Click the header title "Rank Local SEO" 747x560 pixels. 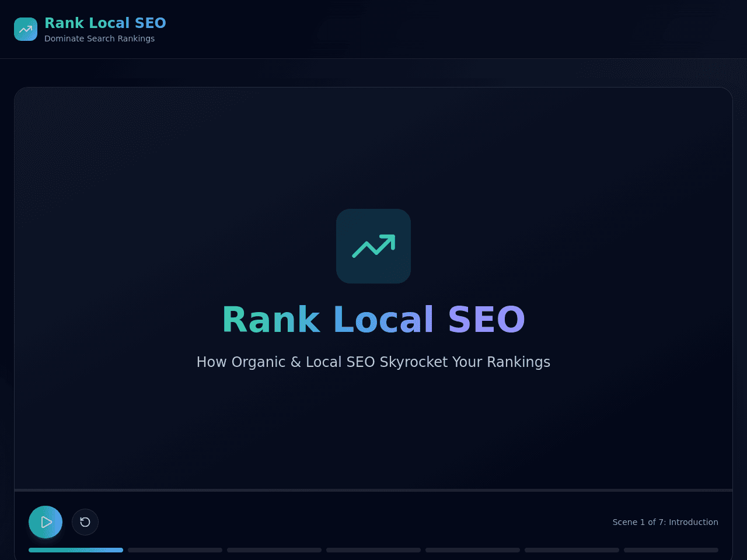[x=105, y=23]
